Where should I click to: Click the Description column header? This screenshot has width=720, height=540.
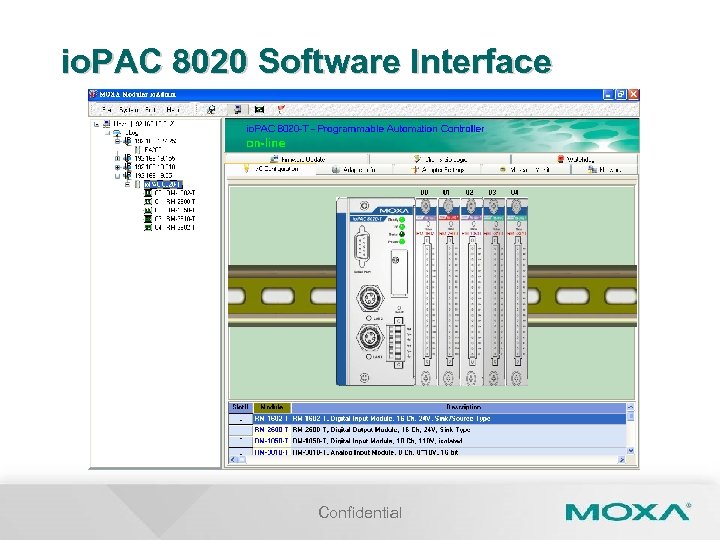coord(459,407)
